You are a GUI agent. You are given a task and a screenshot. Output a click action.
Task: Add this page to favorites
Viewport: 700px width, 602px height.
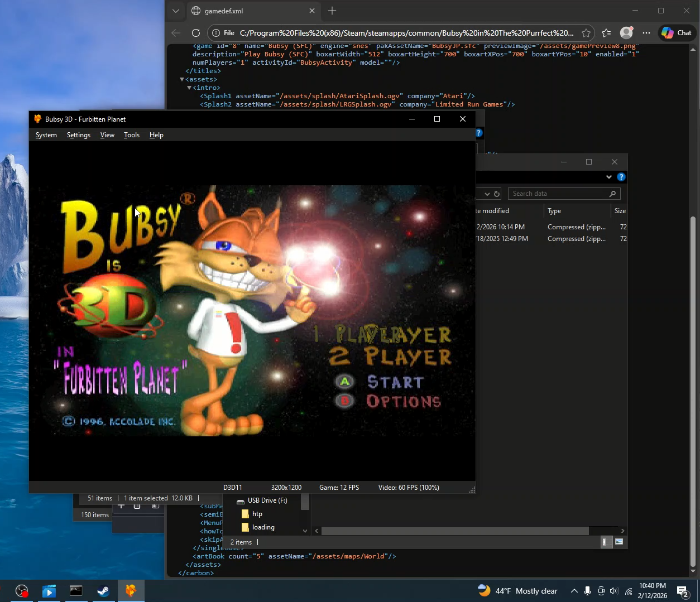(x=586, y=33)
